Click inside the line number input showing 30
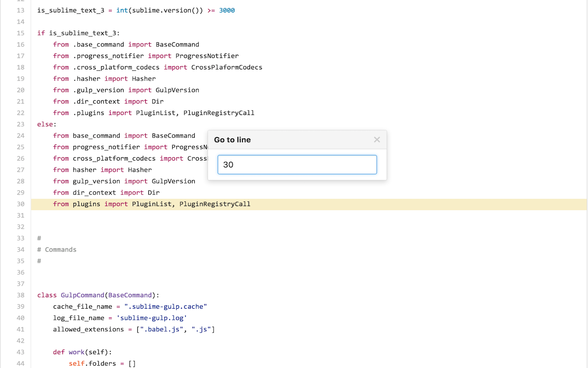Screen dimensions: 588x368 point(297,164)
